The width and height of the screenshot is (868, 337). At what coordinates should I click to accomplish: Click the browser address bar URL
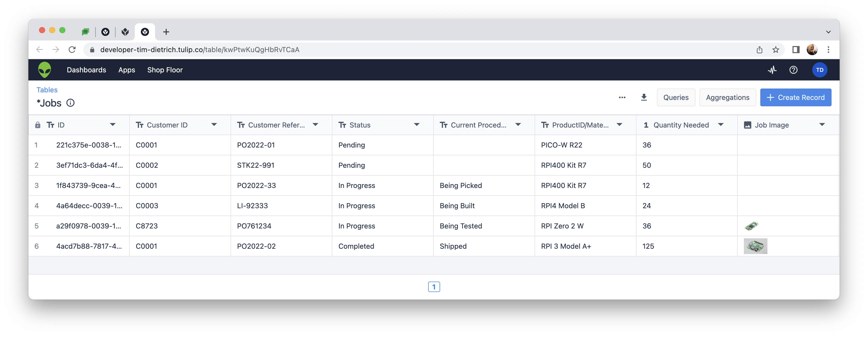click(199, 50)
